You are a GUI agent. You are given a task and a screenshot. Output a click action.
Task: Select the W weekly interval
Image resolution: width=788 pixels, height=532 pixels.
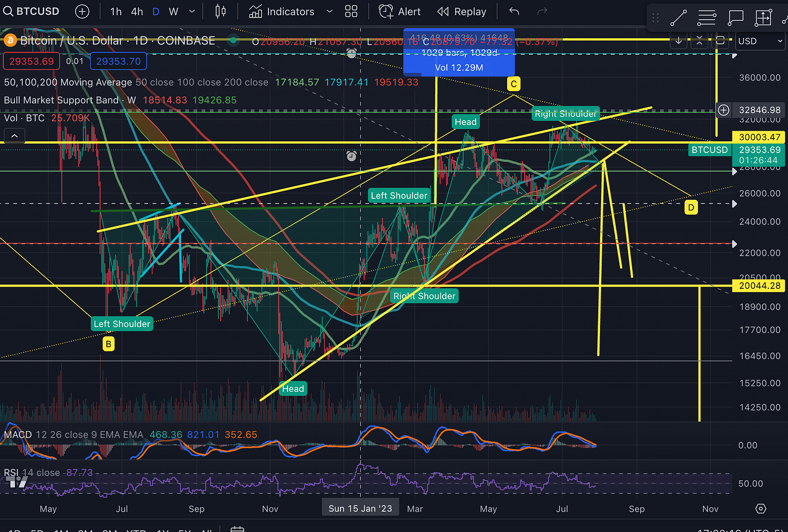point(173,11)
